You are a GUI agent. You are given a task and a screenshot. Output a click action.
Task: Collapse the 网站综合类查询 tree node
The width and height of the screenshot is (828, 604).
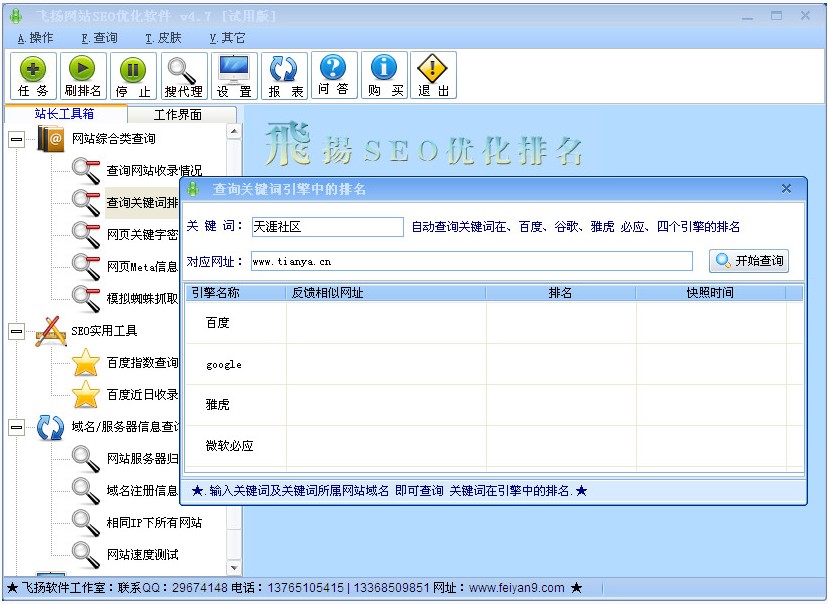(16, 140)
